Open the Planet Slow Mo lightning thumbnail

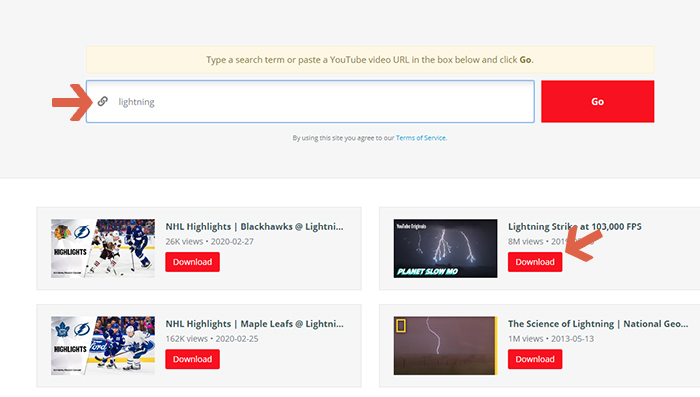445,248
